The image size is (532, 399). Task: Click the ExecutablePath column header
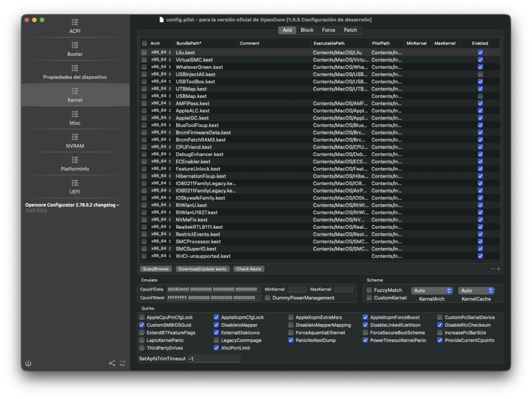click(340, 43)
